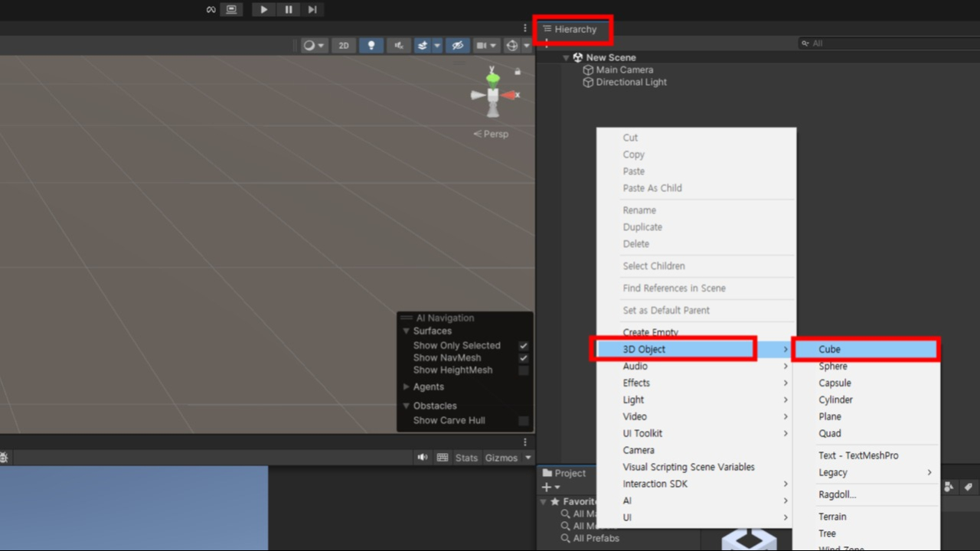The image size is (980, 551).
Task: Click the Step forward button
Action: [x=312, y=10]
